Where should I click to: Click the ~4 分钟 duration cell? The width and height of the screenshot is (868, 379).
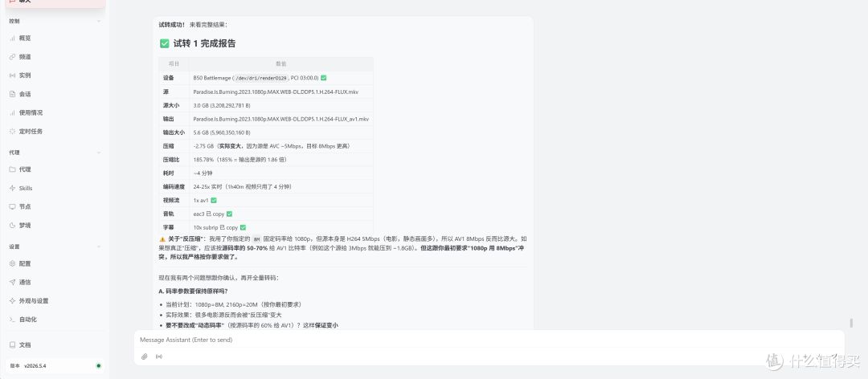[x=281, y=173]
